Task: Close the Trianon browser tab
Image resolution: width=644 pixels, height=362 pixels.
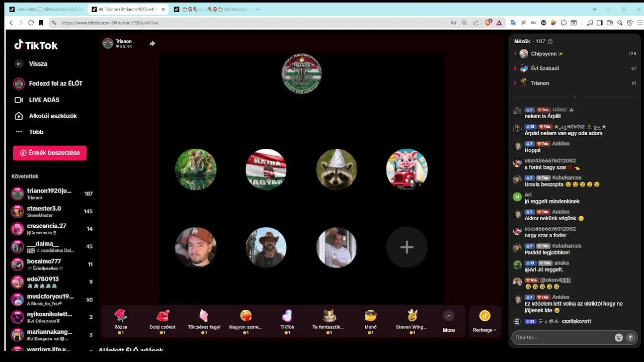Action: [x=163, y=9]
